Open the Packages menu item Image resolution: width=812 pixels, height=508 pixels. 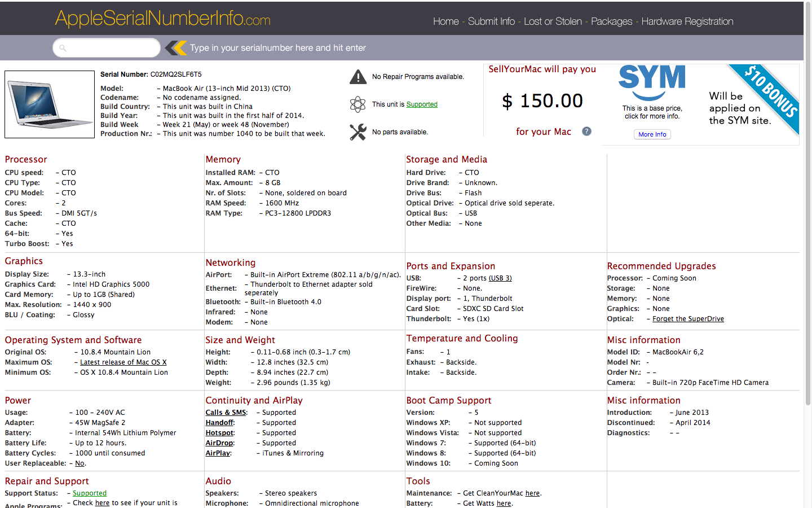click(x=611, y=21)
